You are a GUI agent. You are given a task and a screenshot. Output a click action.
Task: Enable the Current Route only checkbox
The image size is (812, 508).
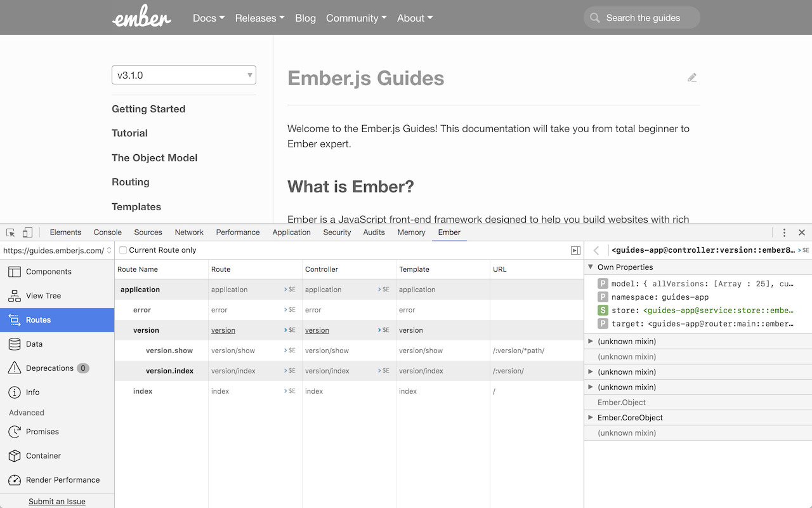point(122,250)
